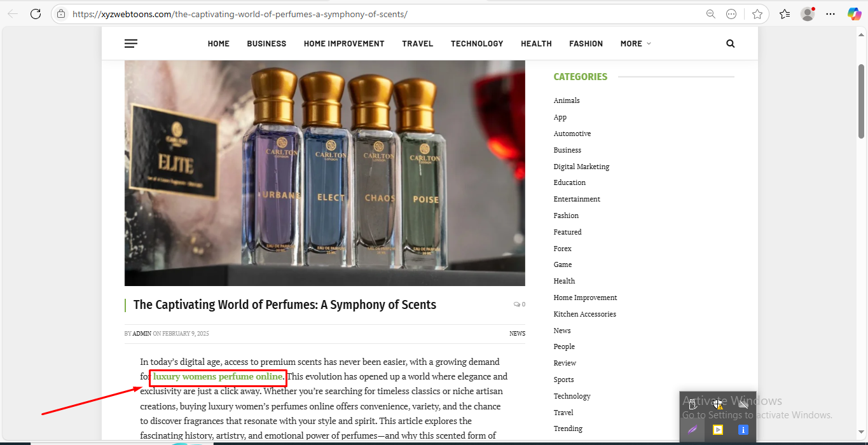
Task: Open the Digital Marketing category link
Action: (581, 167)
